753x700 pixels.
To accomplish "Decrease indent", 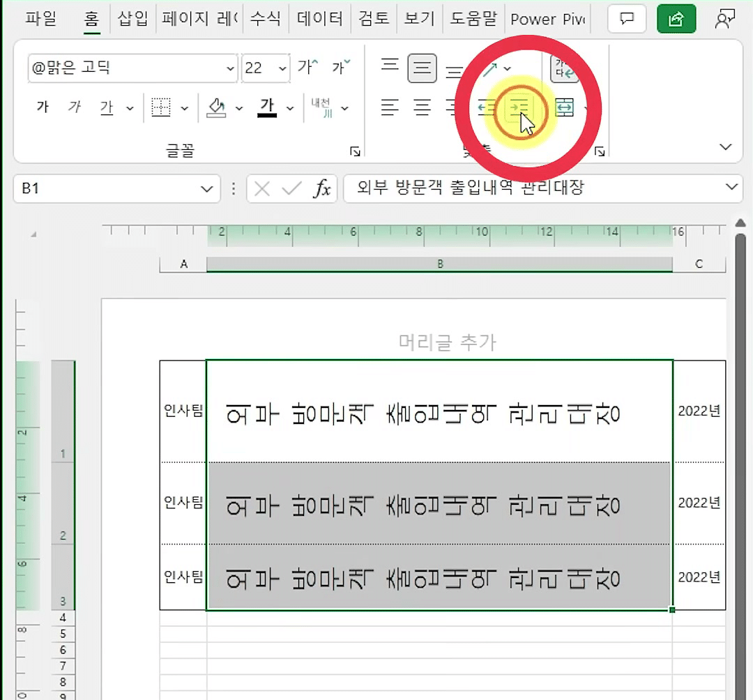I will tap(487, 107).
